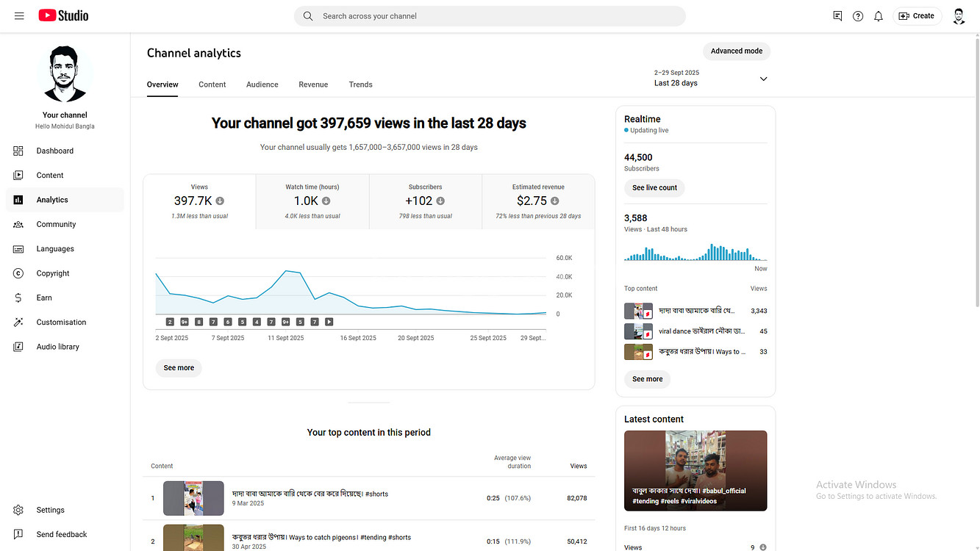Click the See live count button

point(654,188)
